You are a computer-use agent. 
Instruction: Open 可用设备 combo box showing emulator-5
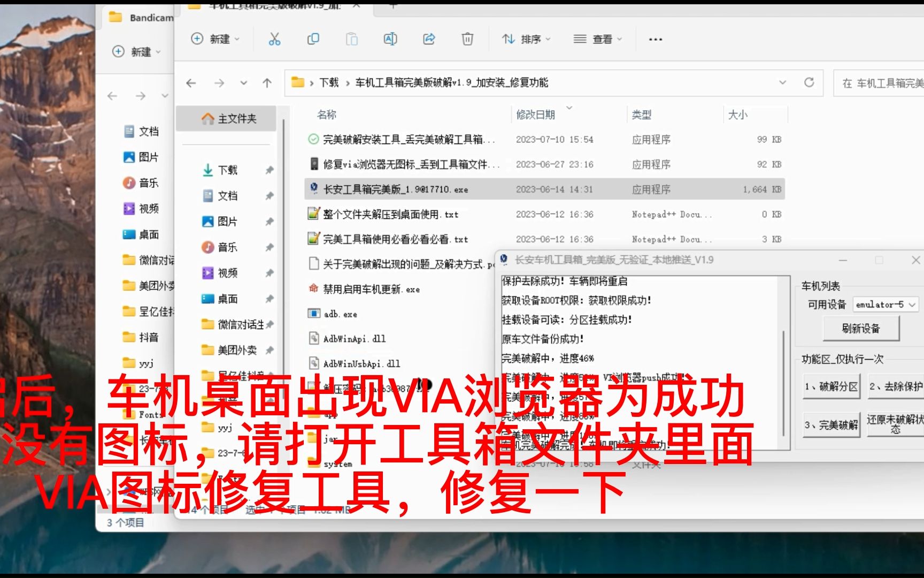click(885, 305)
